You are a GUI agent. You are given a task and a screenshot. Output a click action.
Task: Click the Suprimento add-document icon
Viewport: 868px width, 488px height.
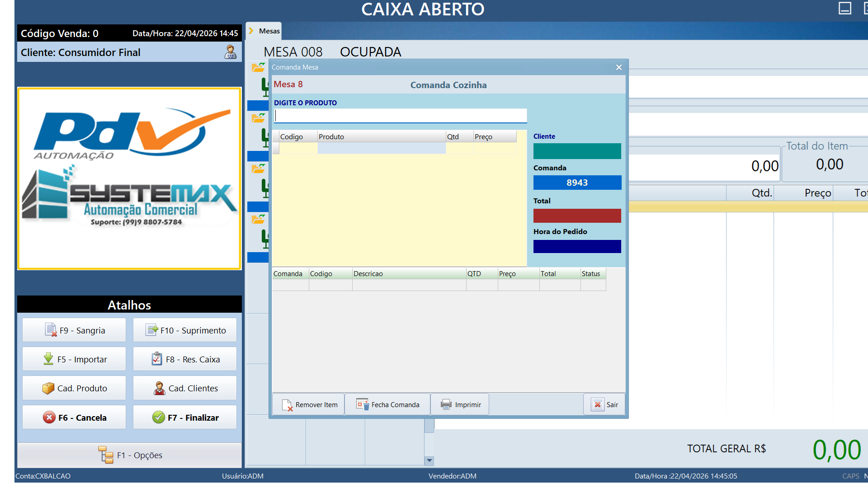(x=152, y=330)
